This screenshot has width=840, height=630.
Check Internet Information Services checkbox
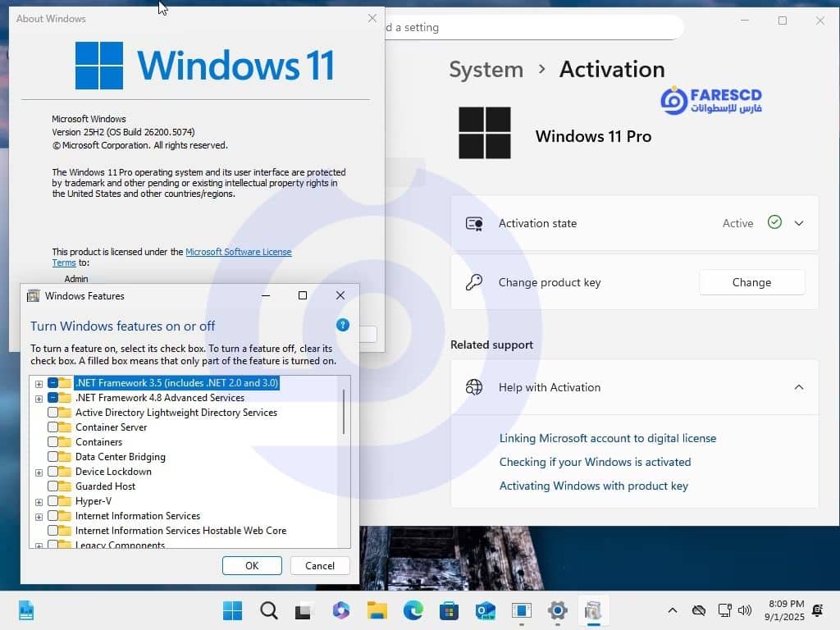(x=52, y=515)
